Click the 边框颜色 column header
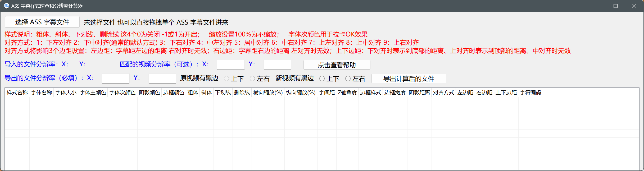The width and height of the screenshot is (644, 171). pos(174,93)
